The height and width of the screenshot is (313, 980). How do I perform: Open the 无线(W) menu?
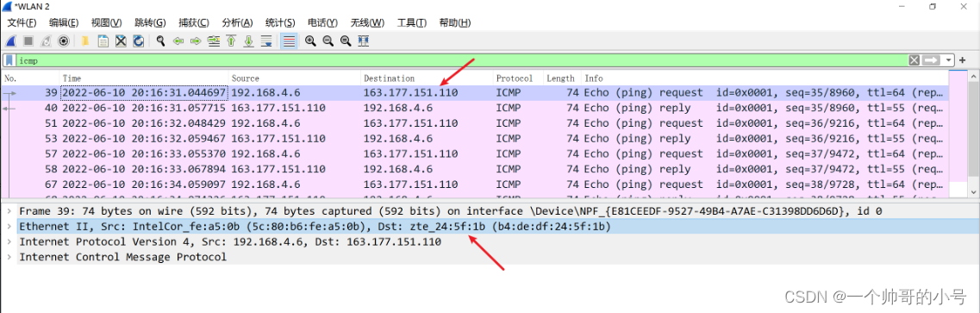[367, 23]
